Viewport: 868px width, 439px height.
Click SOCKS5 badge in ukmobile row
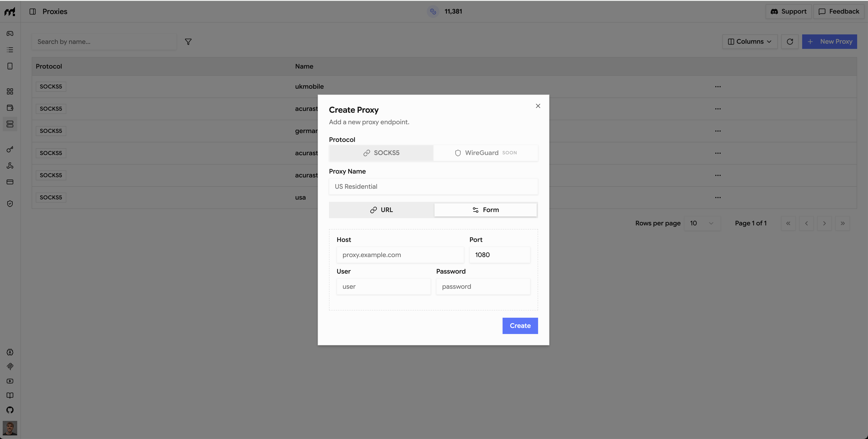(51, 87)
